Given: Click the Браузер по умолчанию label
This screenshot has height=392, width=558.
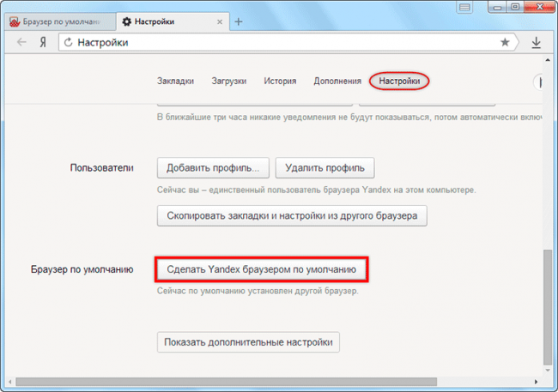Looking at the screenshot, I should (x=82, y=269).
